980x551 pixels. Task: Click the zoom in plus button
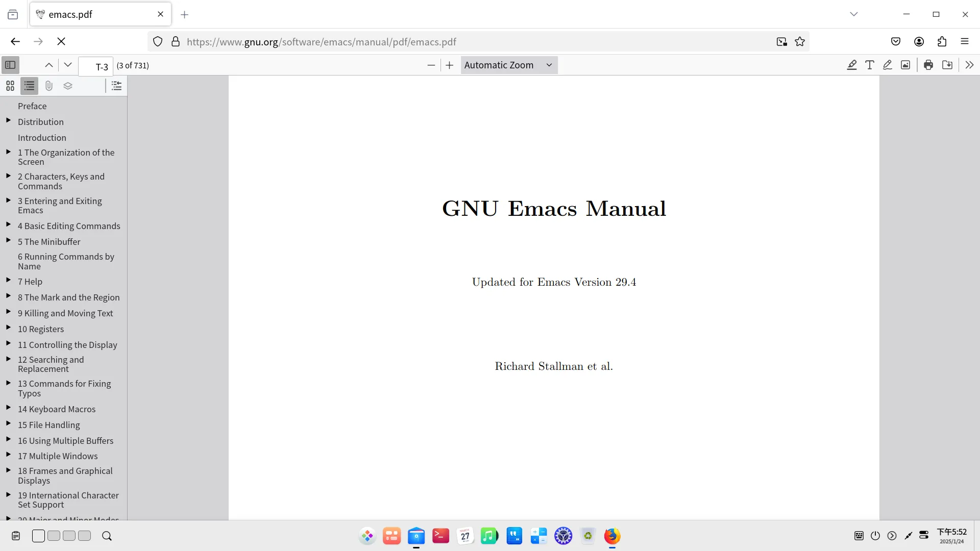[449, 65]
